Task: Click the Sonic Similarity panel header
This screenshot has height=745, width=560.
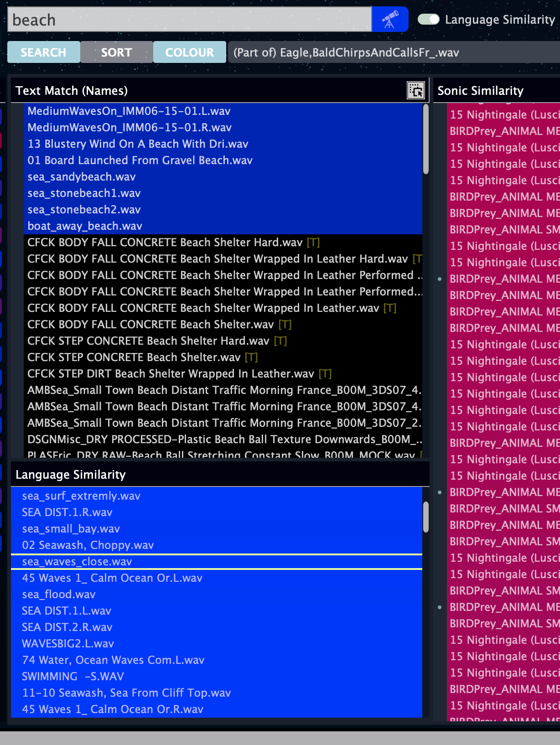Action: point(480,91)
